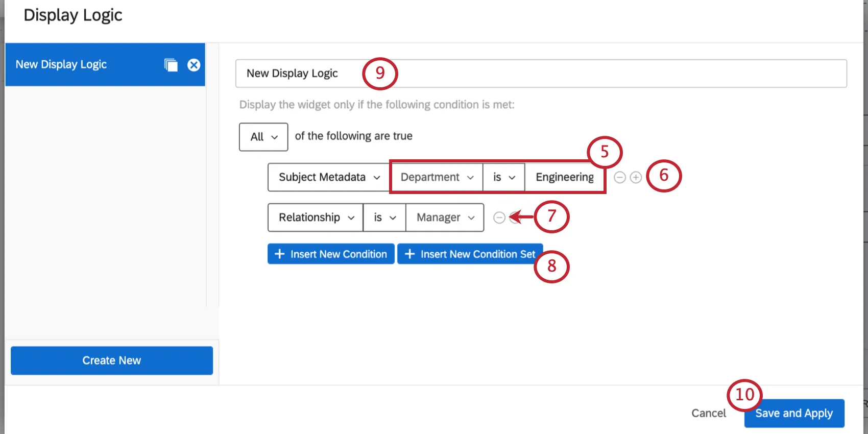This screenshot has width=868, height=434.
Task: Remove the Relationship condition with minus icon
Action: [499, 218]
